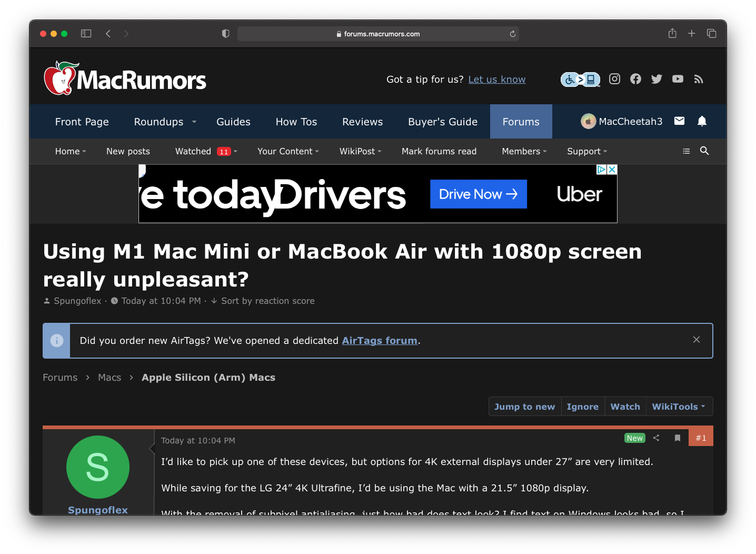Dismiss the AirTags notice

(x=697, y=340)
